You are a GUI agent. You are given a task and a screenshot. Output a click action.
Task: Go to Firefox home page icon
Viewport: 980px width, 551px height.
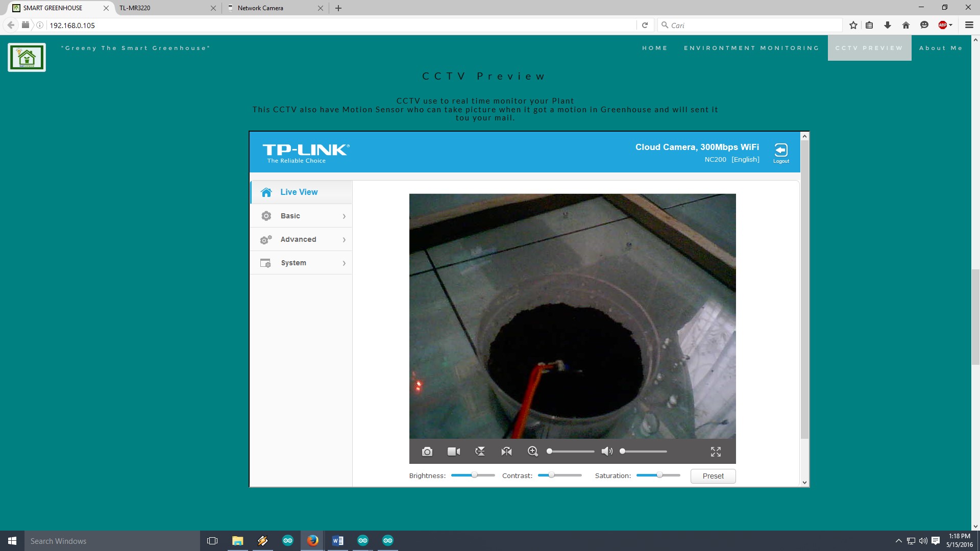point(906,25)
